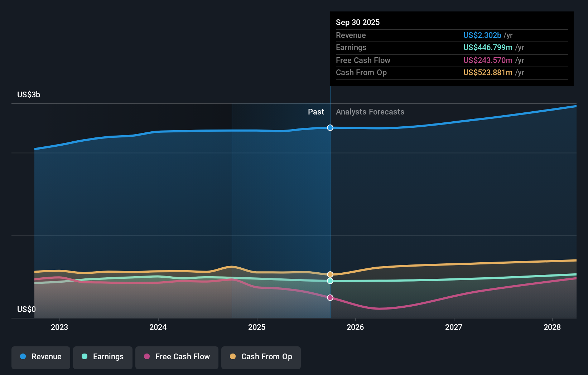
Task: Toggle the Revenue series visibility
Action: (40, 357)
